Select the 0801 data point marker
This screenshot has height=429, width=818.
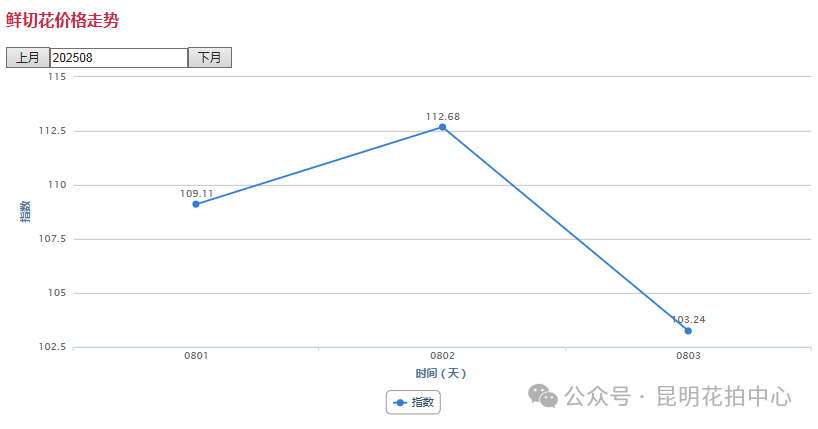(x=196, y=204)
